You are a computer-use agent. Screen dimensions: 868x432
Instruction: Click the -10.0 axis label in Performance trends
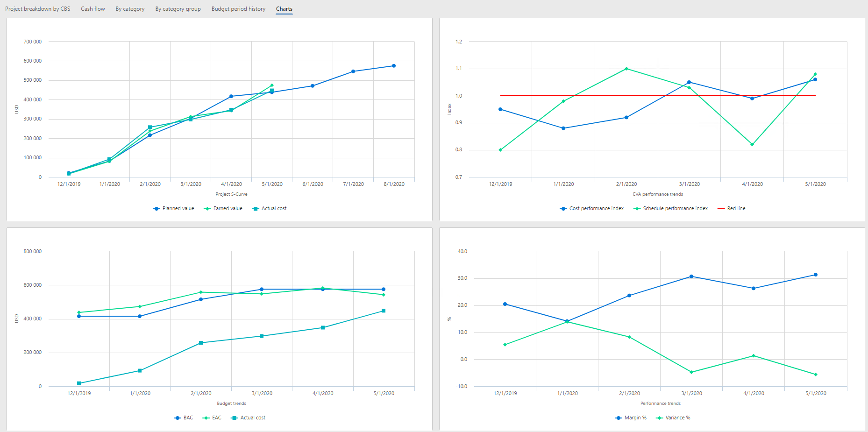[x=462, y=386]
